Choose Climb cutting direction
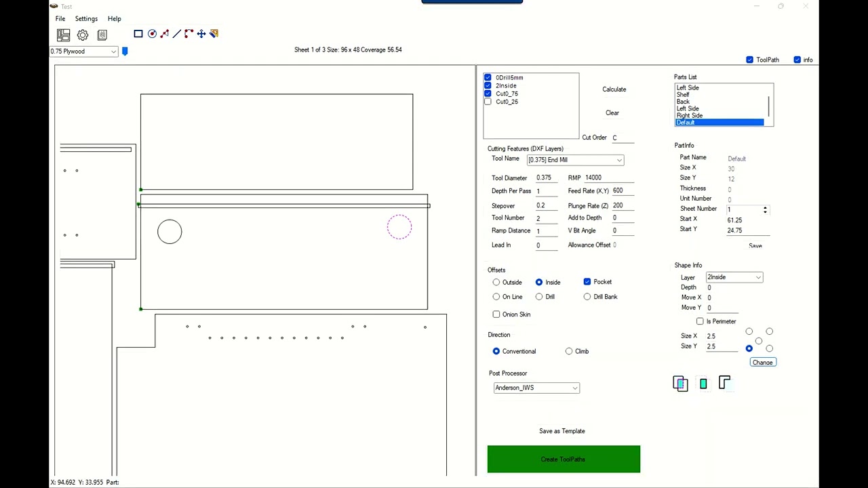Viewport: 868px width, 488px height. click(x=569, y=351)
